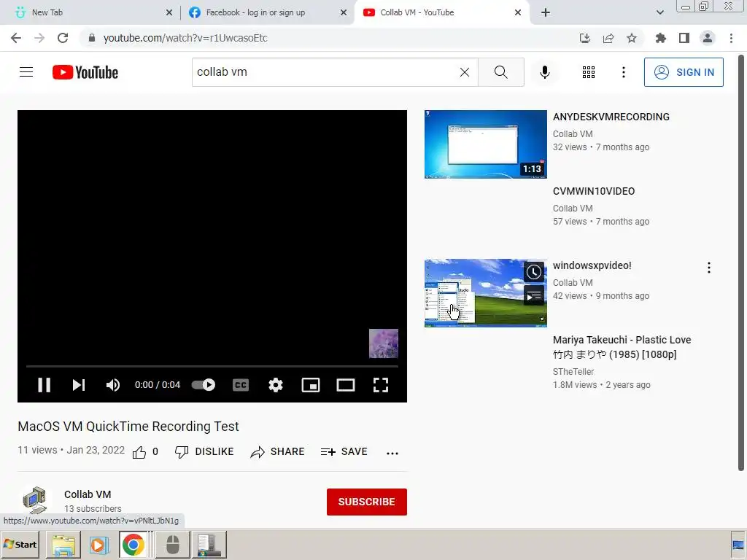Open the YouTube hamburger guide menu
The width and height of the screenshot is (747, 560).
[x=26, y=72]
